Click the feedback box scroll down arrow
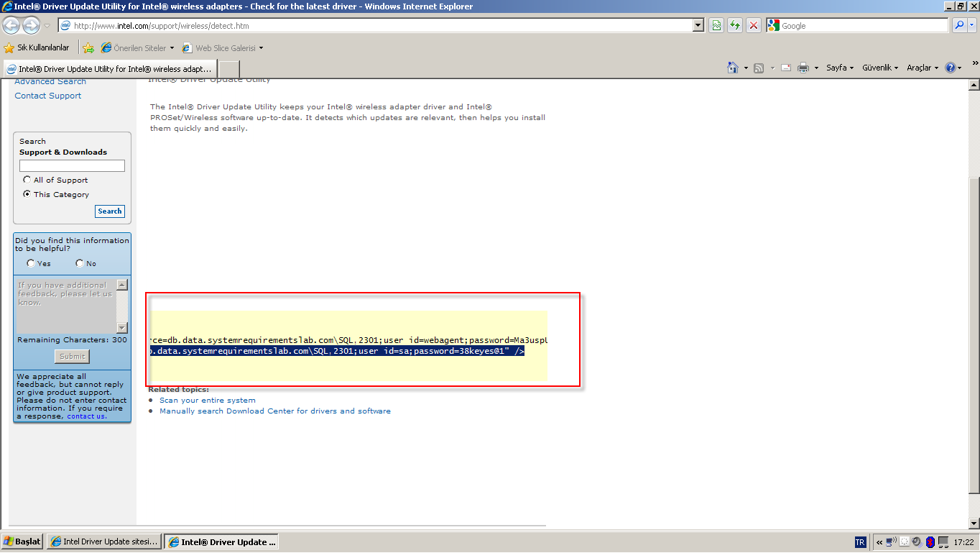Viewport: 980px width, 553px height. (x=122, y=328)
